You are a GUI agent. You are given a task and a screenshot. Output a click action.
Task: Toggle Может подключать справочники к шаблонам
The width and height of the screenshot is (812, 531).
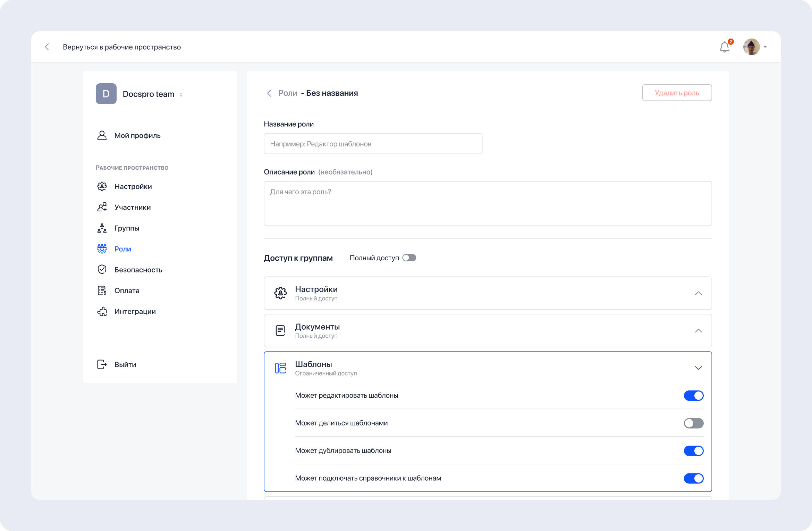point(694,478)
